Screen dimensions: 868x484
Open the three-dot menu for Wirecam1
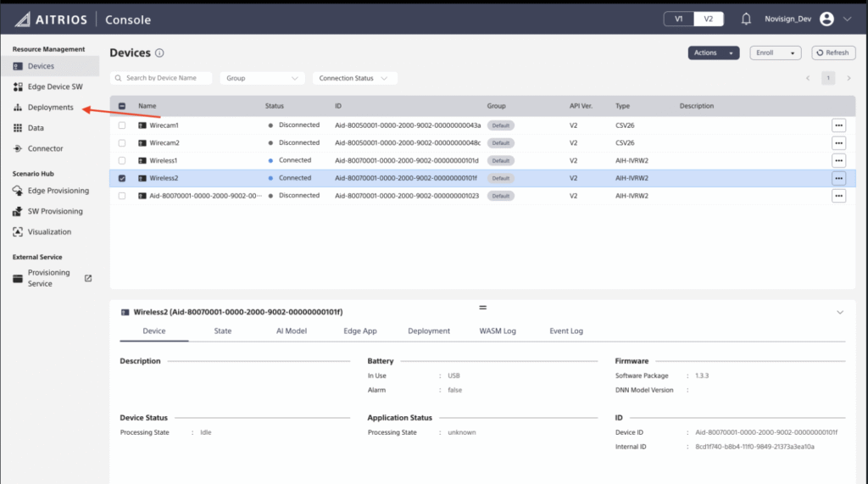coord(838,125)
